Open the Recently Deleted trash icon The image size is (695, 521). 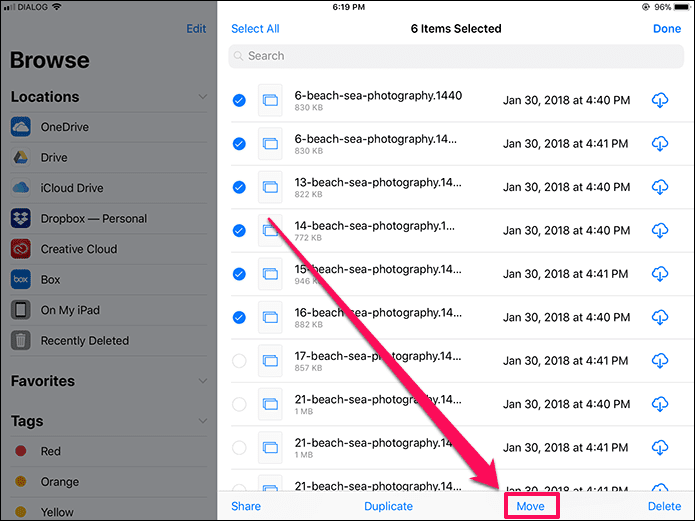tap(21, 341)
